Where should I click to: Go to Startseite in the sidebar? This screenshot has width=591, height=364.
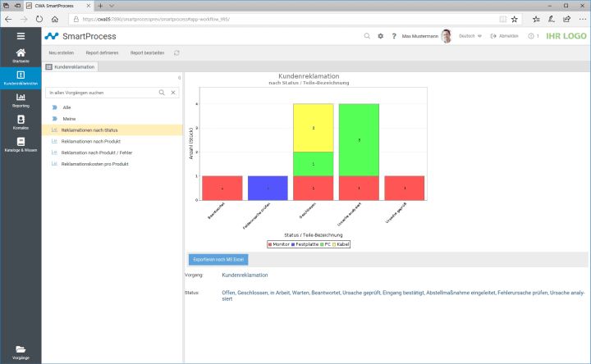[x=21, y=55]
